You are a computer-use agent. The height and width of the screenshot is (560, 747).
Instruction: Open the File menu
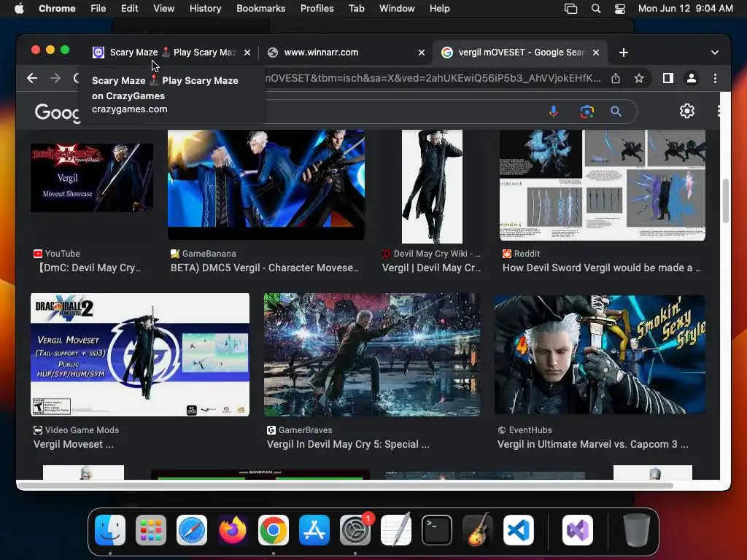tap(98, 9)
